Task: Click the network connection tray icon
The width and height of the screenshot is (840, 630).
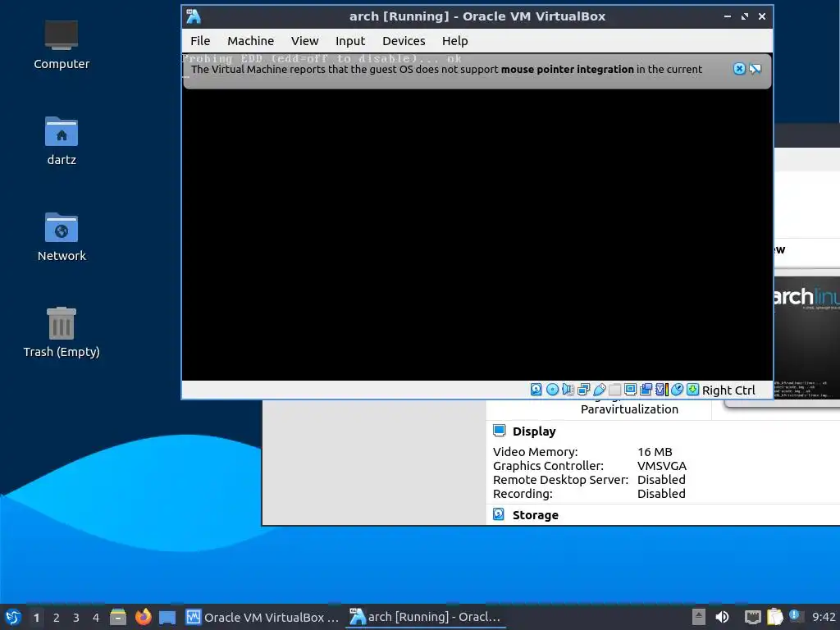Action: (x=753, y=617)
